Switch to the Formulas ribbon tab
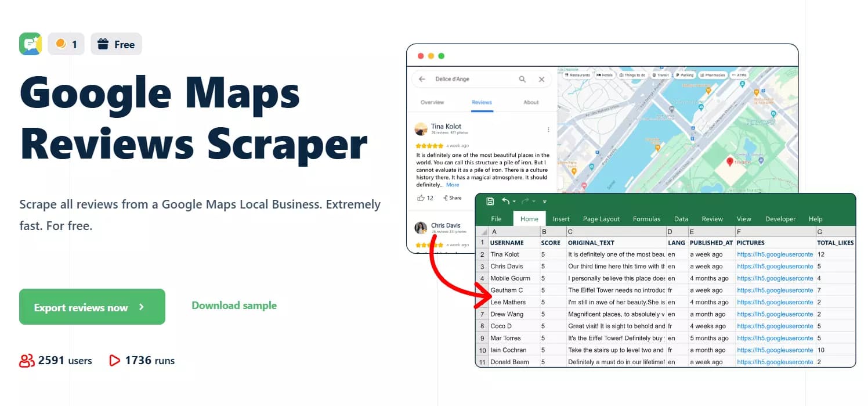 (x=646, y=219)
